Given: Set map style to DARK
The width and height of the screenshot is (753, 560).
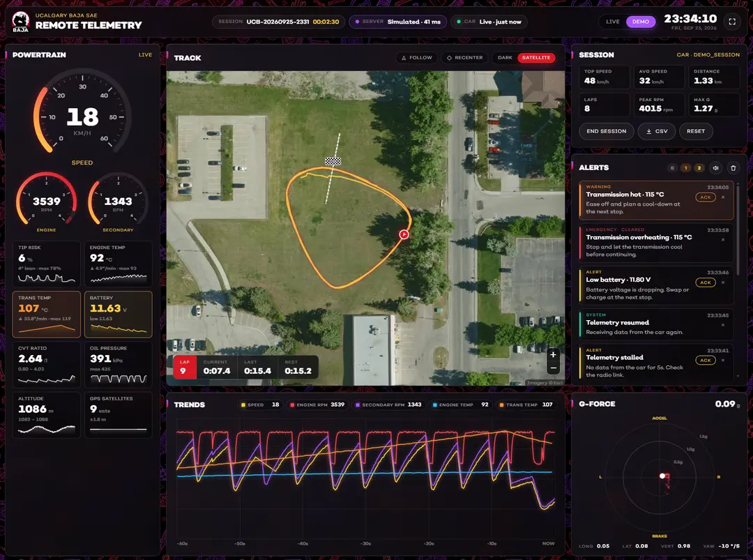Looking at the screenshot, I should [505, 58].
